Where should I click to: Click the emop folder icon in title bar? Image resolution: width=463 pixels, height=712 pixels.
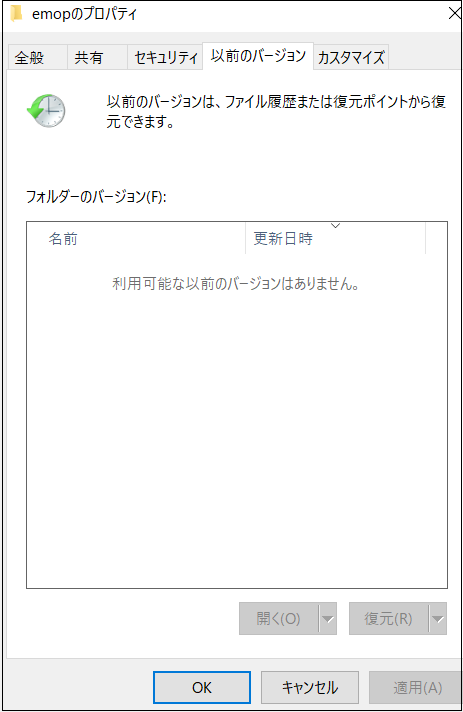(x=16, y=14)
